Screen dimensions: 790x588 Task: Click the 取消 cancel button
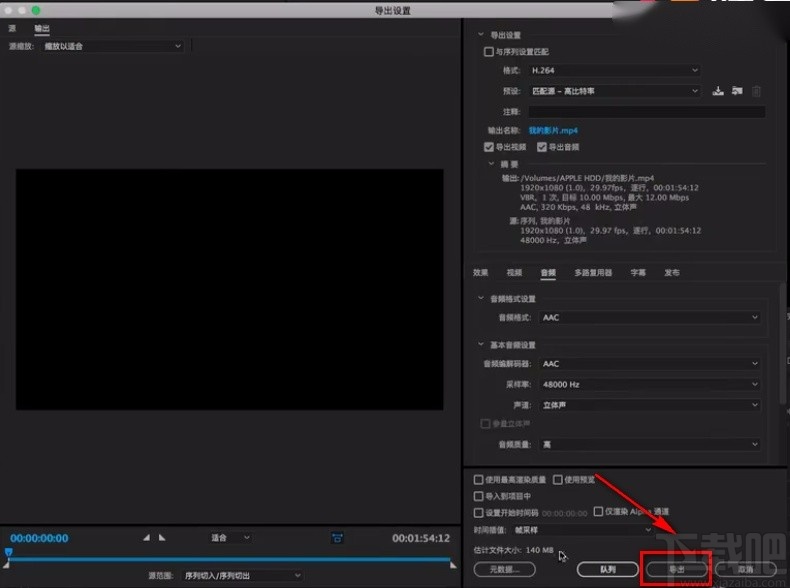(746, 569)
